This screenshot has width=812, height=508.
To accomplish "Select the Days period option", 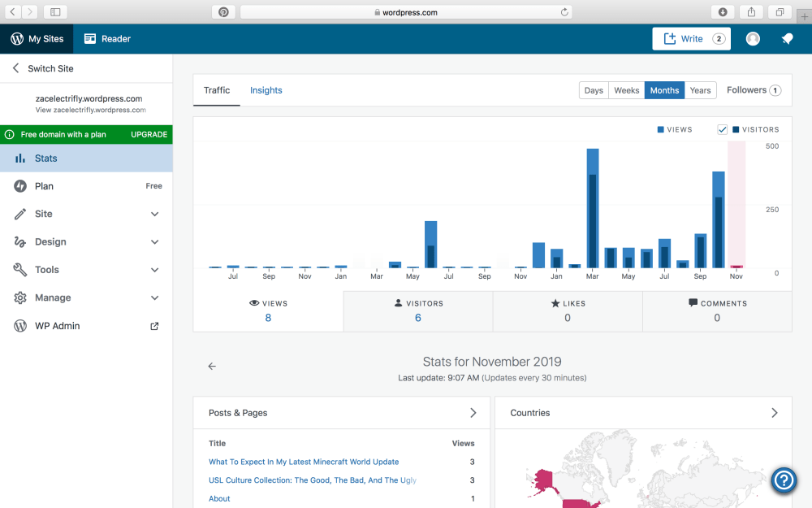I will tap(594, 90).
